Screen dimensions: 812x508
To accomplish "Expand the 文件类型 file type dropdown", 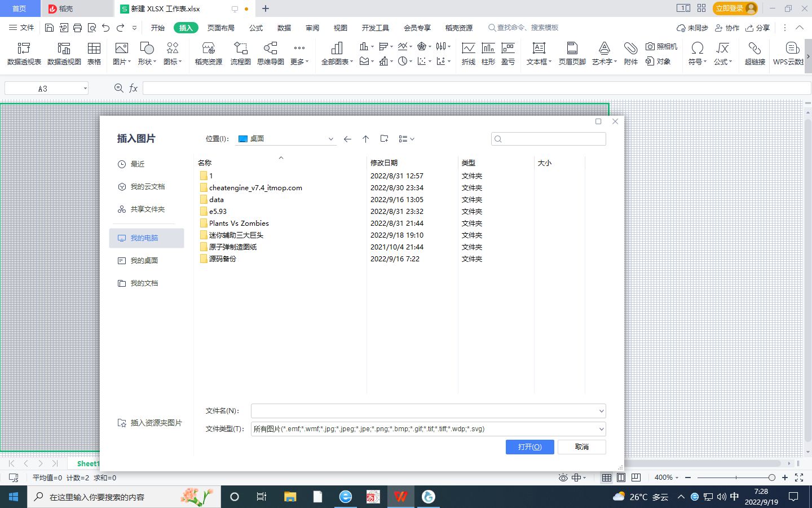I will point(601,429).
